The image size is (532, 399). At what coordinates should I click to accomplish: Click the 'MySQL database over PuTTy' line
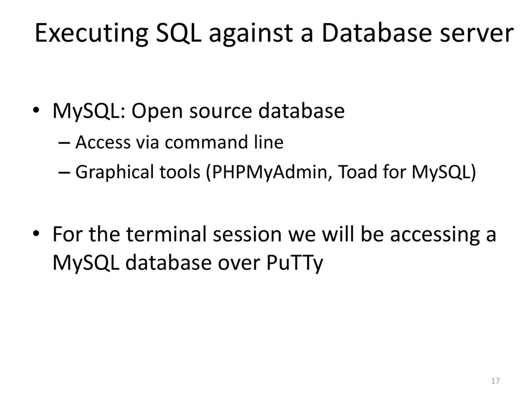point(188,263)
